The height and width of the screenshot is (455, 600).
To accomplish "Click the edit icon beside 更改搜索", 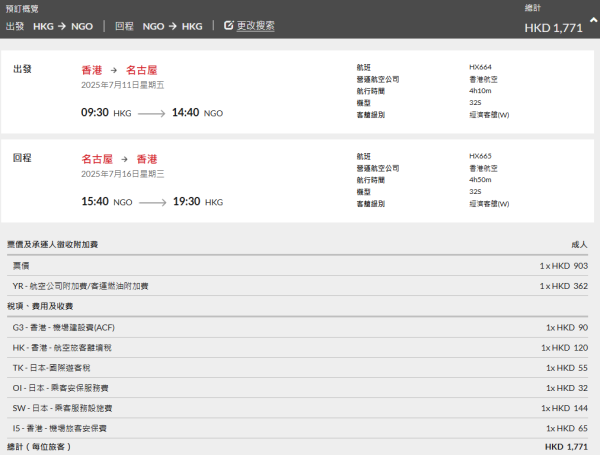I will point(228,26).
